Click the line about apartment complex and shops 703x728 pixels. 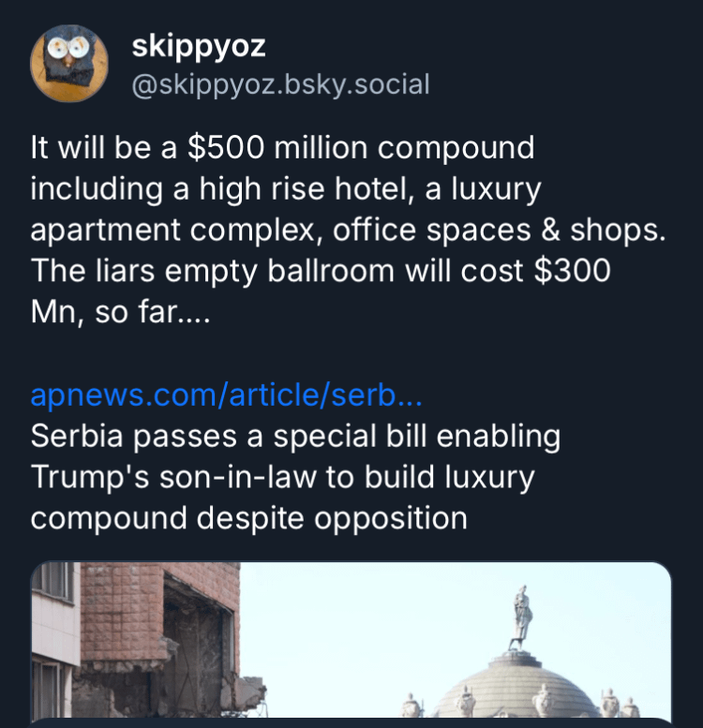click(348, 230)
